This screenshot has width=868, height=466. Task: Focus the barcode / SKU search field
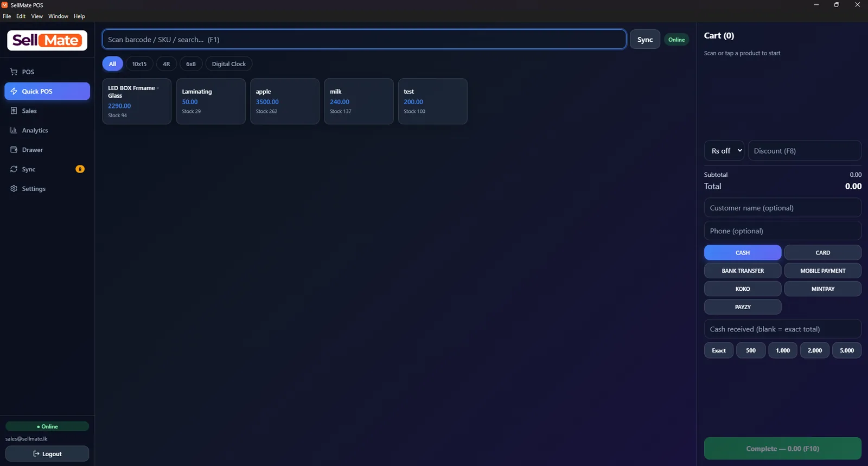pyautogui.click(x=364, y=40)
